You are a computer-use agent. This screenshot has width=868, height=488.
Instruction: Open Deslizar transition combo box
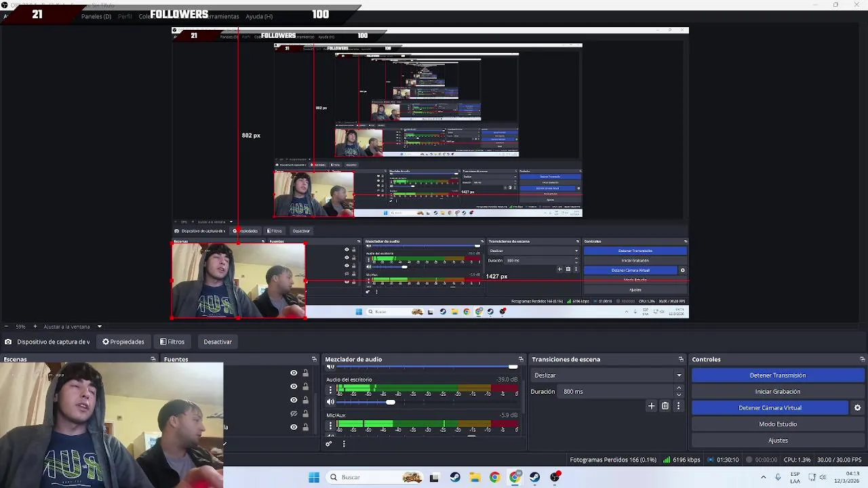(606, 375)
